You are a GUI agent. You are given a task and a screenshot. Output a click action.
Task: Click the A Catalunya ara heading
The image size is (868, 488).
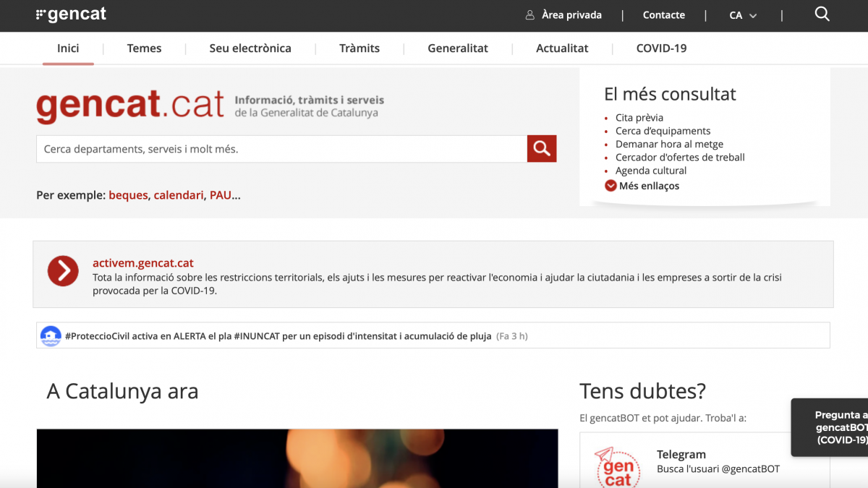(122, 391)
